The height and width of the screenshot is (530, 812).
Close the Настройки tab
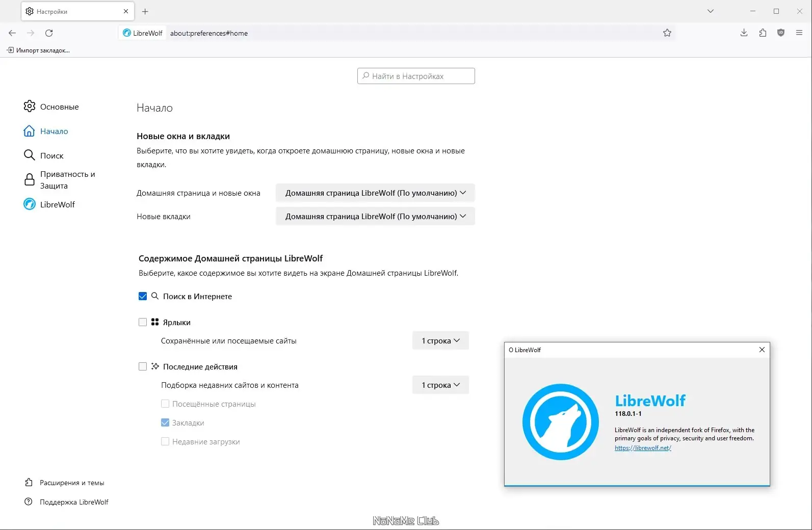click(126, 11)
